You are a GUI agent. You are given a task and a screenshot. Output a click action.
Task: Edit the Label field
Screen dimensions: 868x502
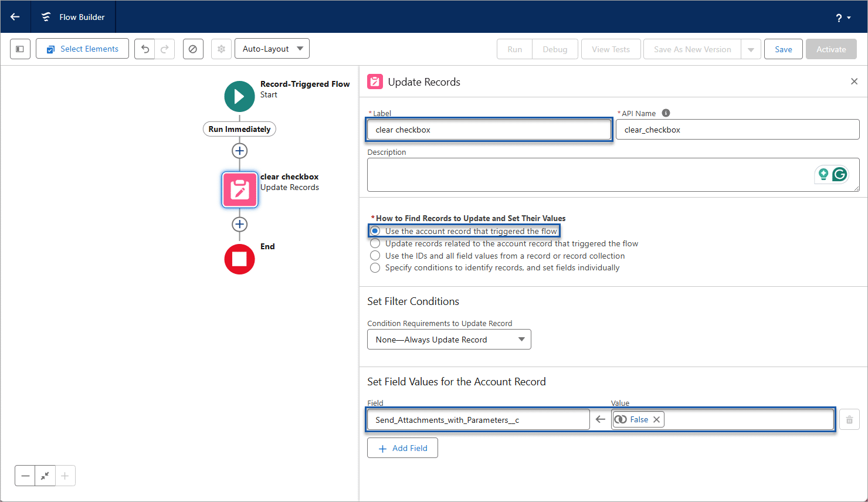tap(489, 130)
